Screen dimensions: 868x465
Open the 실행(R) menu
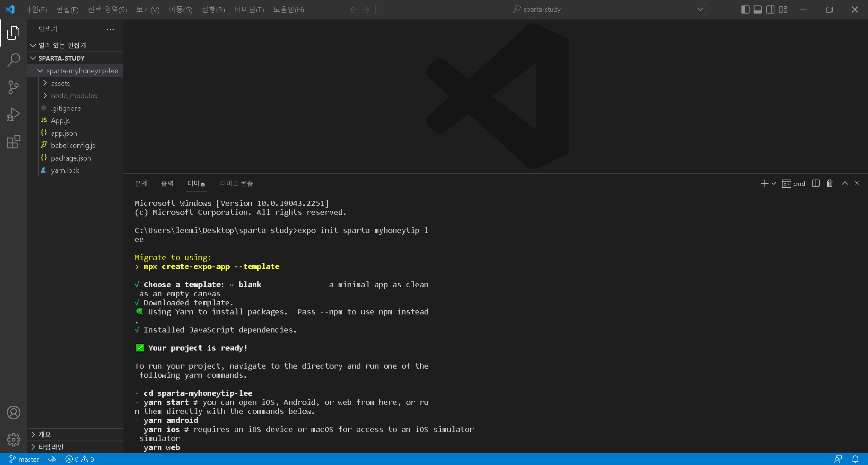(213, 9)
